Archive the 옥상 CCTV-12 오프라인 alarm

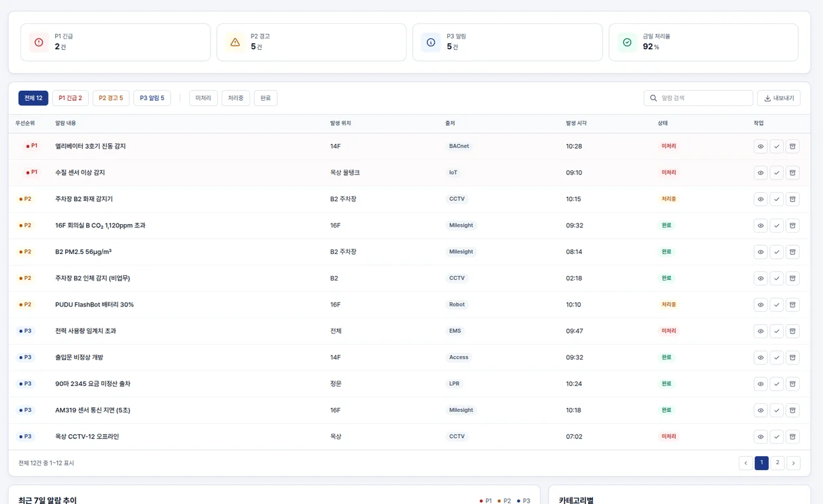pyautogui.click(x=792, y=436)
